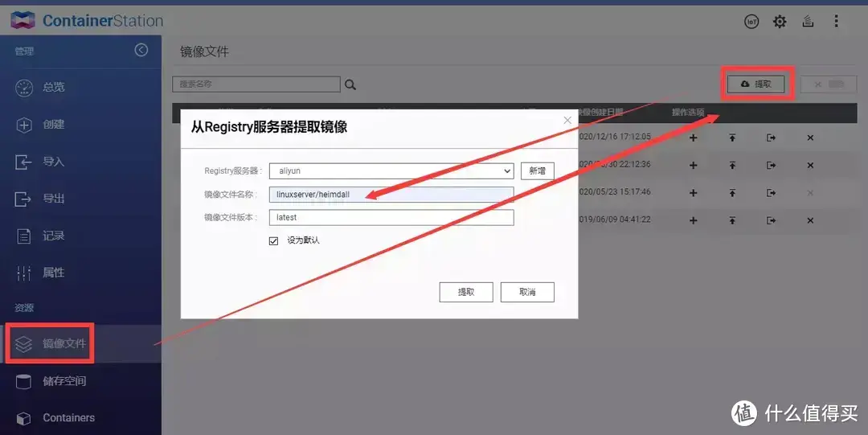Click the plus icon in the 04:41:22 row
Viewport: 868px width, 435px height.
[x=693, y=220]
